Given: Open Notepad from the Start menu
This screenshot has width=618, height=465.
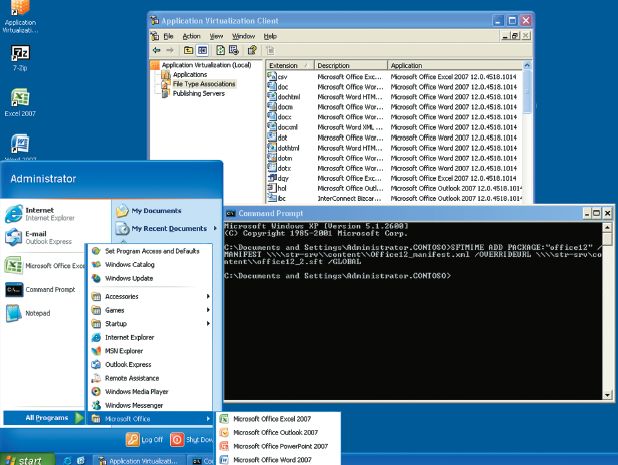Looking at the screenshot, I should 40,313.
